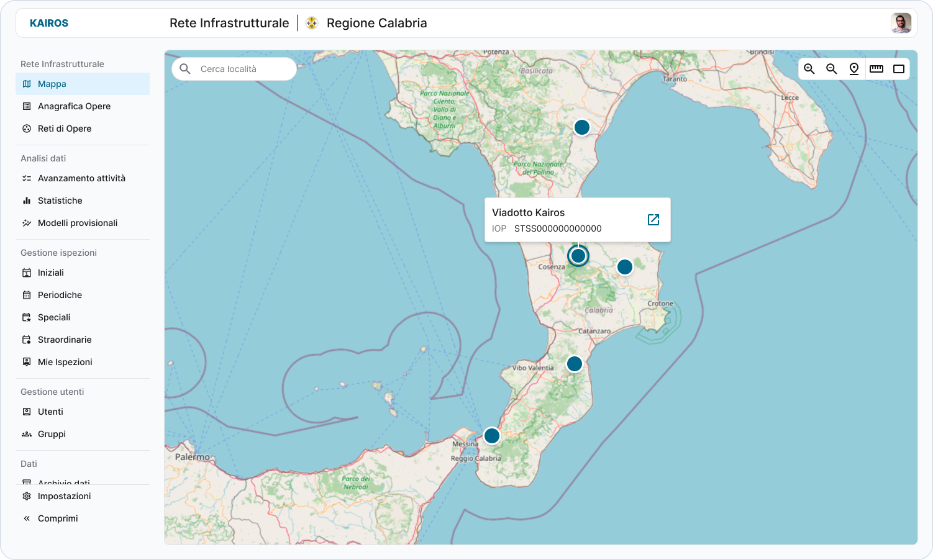This screenshot has width=933, height=560.
Task: Click the Iniziali calendar icon
Action: [x=27, y=273]
